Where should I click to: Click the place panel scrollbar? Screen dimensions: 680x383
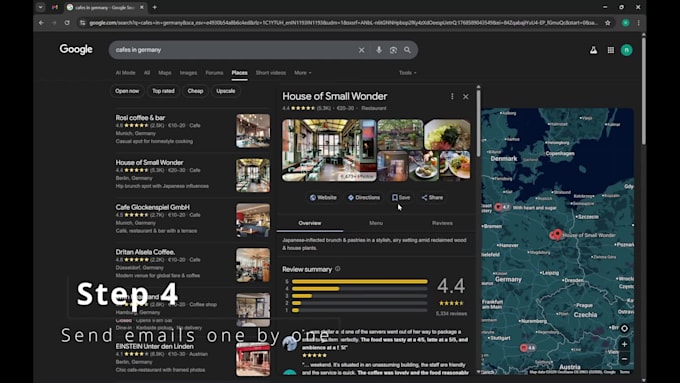478,123
